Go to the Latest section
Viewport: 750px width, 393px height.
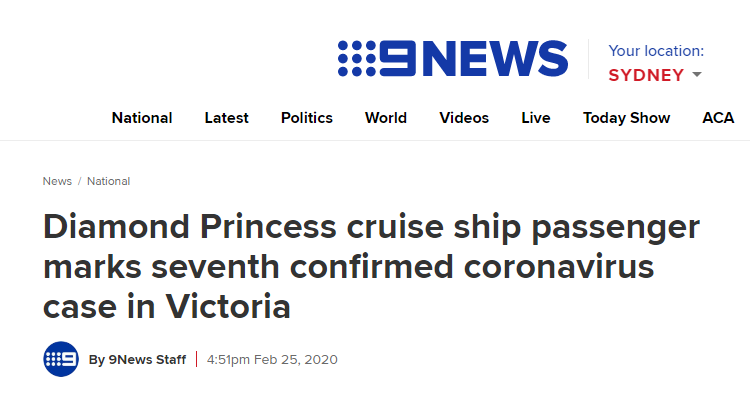pos(226,118)
